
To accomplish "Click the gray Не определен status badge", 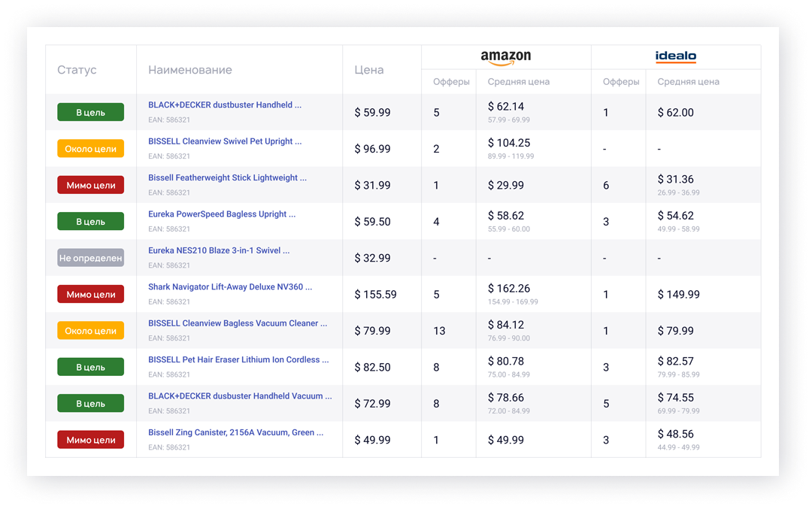I will (x=90, y=258).
